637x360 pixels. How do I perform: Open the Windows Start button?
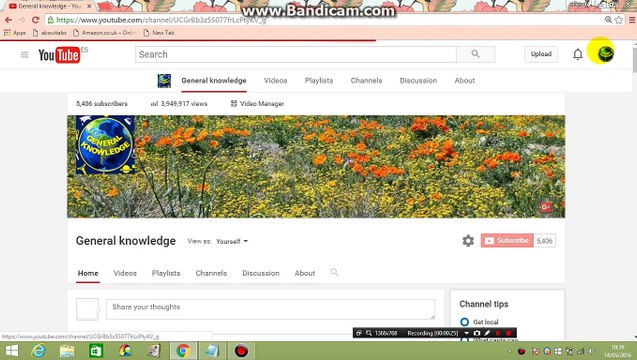click(x=12, y=351)
